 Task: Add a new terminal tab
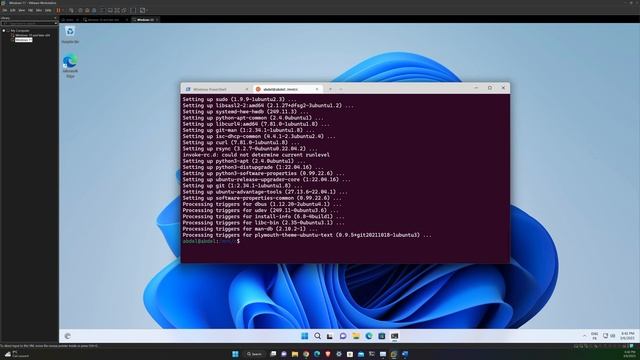[330, 89]
